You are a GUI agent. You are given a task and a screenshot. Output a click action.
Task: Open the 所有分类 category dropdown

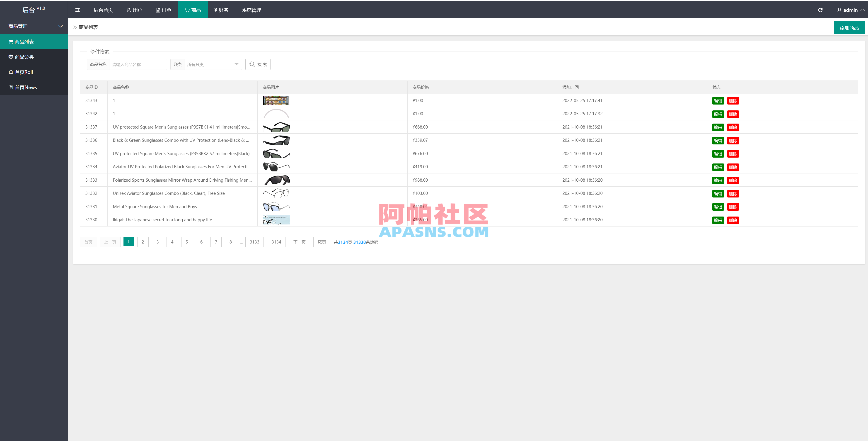point(213,64)
